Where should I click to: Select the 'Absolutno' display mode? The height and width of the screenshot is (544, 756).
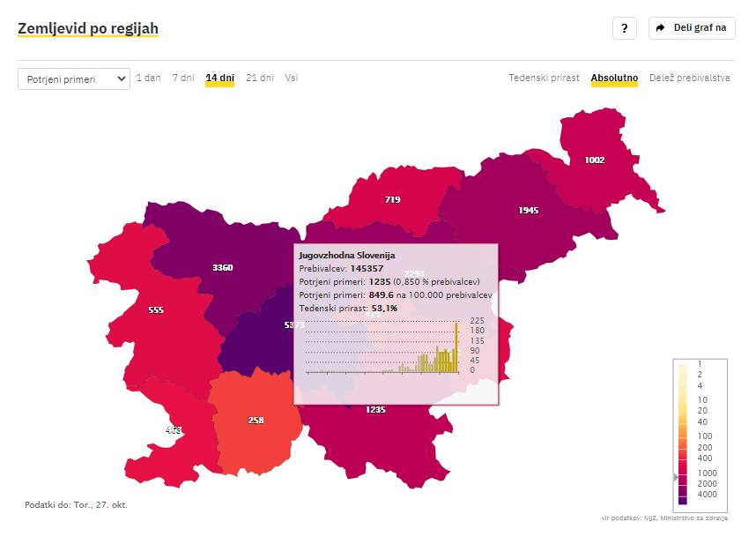[614, 78]
